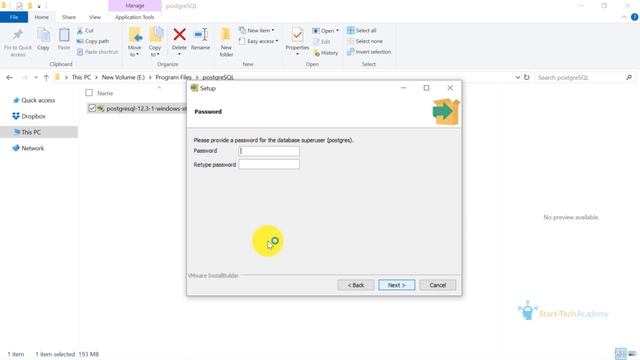Maximize the Setup dialog

(x=427, y=88)
